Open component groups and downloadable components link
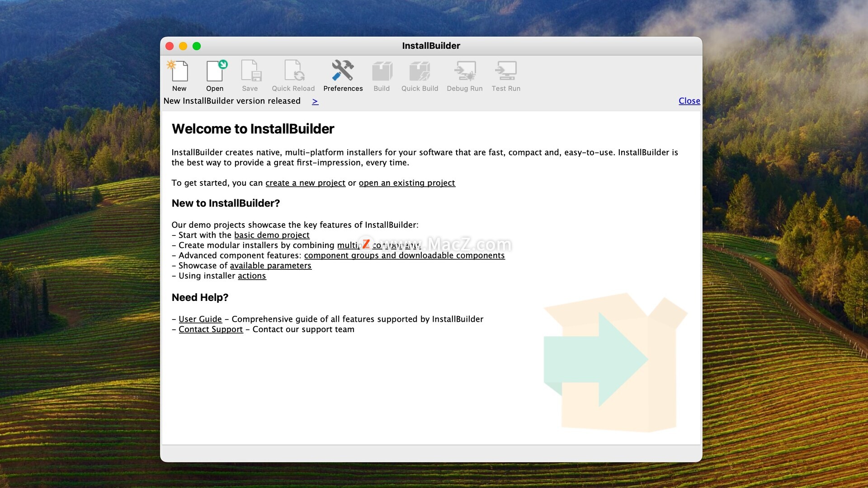The height and width of the screenshot is (488, 868). [x=404, y=256]
